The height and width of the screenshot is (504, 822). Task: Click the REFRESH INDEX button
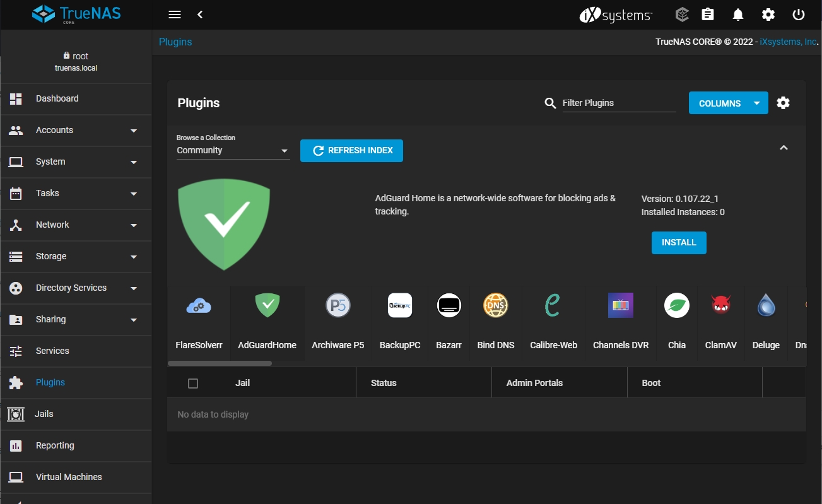point(351,151)
